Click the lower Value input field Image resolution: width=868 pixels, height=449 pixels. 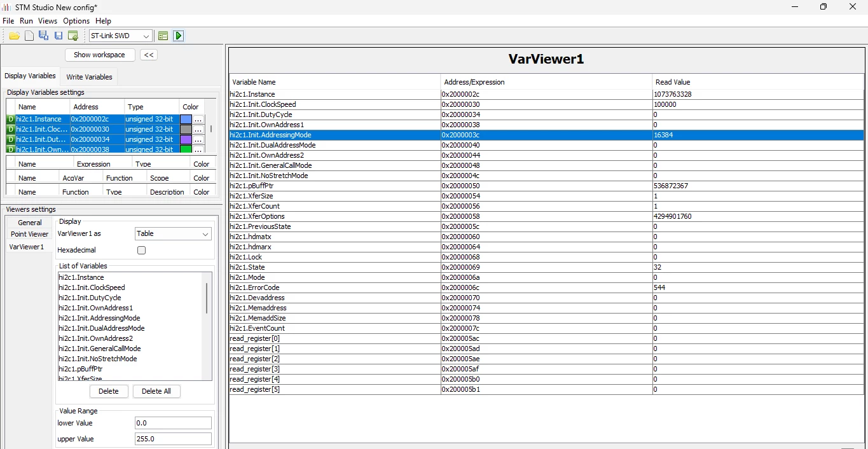point(173,423)
